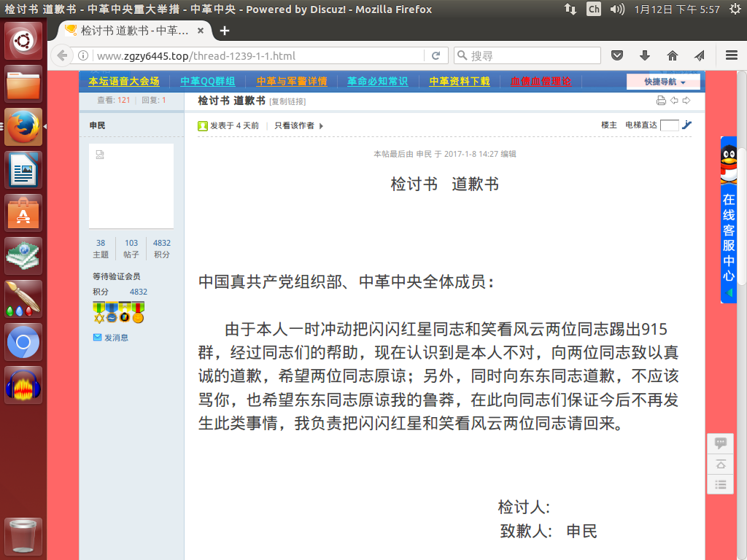Open the Firefox hamburger menu

pos(732,55)
